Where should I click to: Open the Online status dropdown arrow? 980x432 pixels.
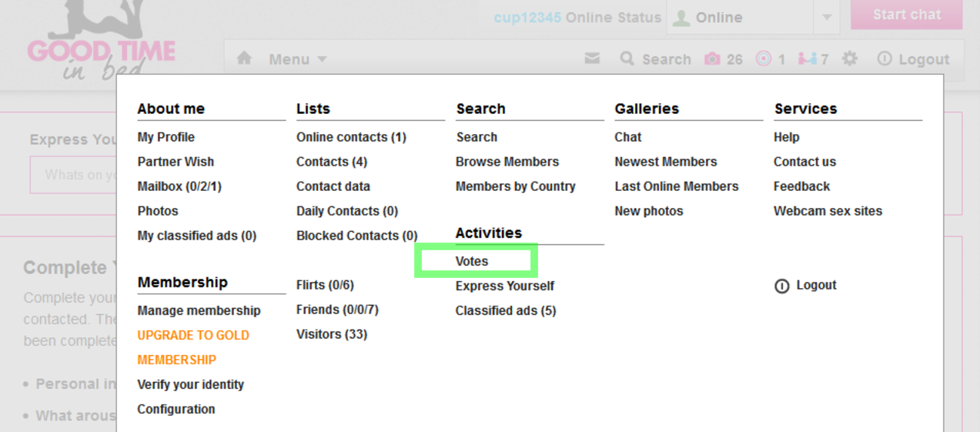(x=826, y=18)
